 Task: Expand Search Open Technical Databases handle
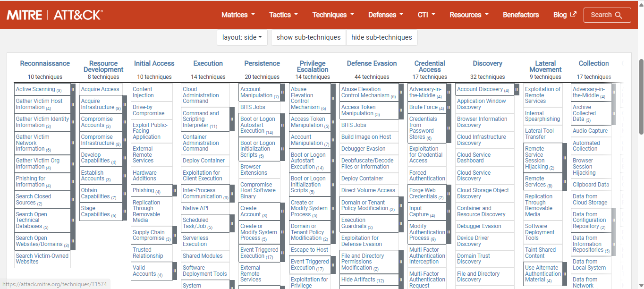click(x=73, y=220)
